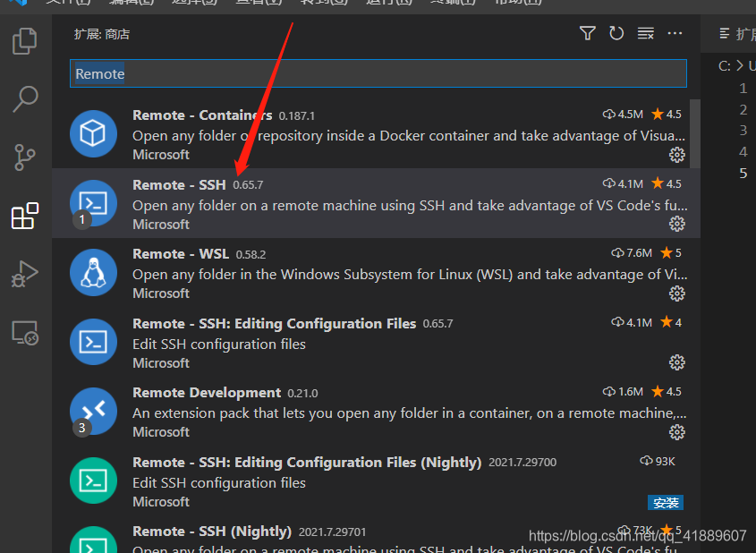Open Remote - SSH: Editing Configuration Files (Nightly) title

[307, 463]
